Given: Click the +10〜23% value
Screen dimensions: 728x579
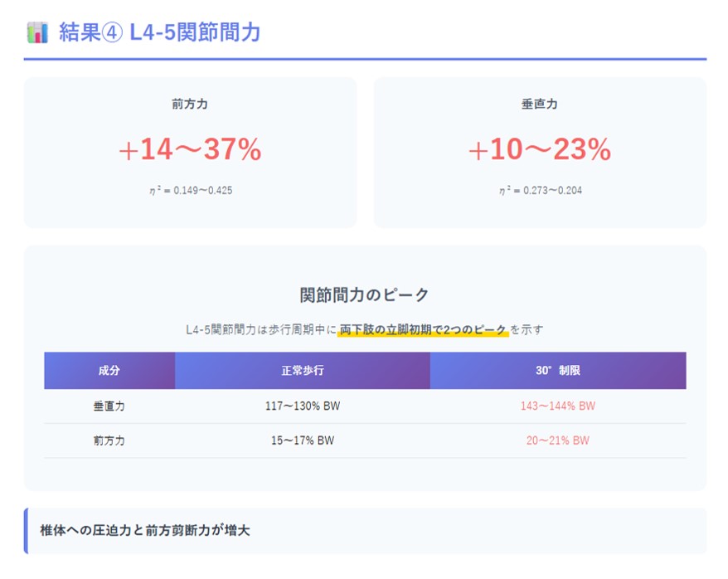Looking at the screenshot, I should pyautogui.click(x=540, y=149).
